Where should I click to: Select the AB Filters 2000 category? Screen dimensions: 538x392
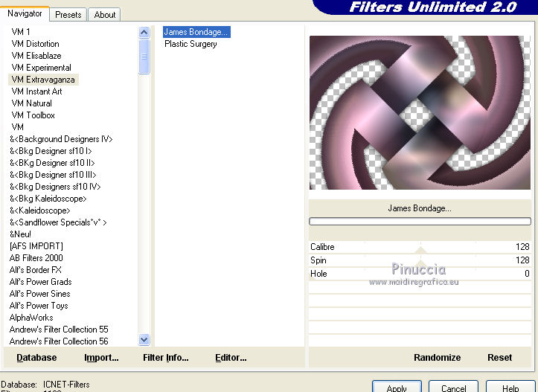[x=36, y=258]
